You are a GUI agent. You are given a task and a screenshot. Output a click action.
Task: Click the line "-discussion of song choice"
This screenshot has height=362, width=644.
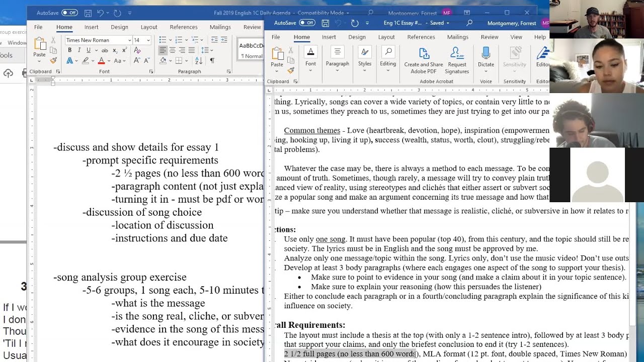(142, 212)
